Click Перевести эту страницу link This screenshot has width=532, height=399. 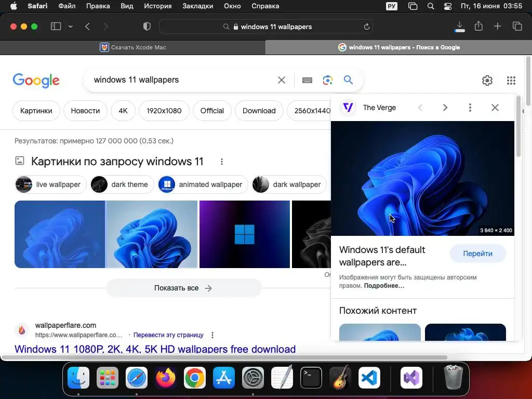tap(168, 335)
